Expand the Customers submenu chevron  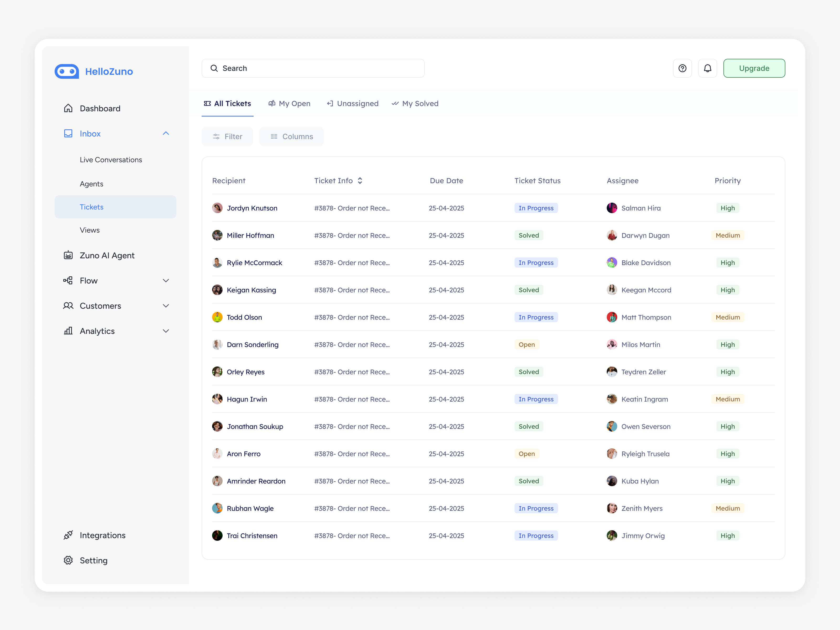[x=166, y=306]
